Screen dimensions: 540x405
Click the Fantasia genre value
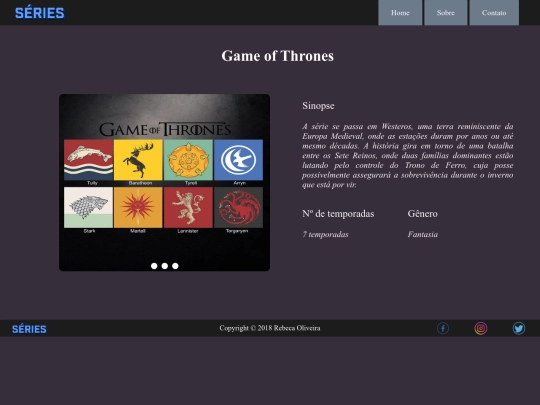423,235
